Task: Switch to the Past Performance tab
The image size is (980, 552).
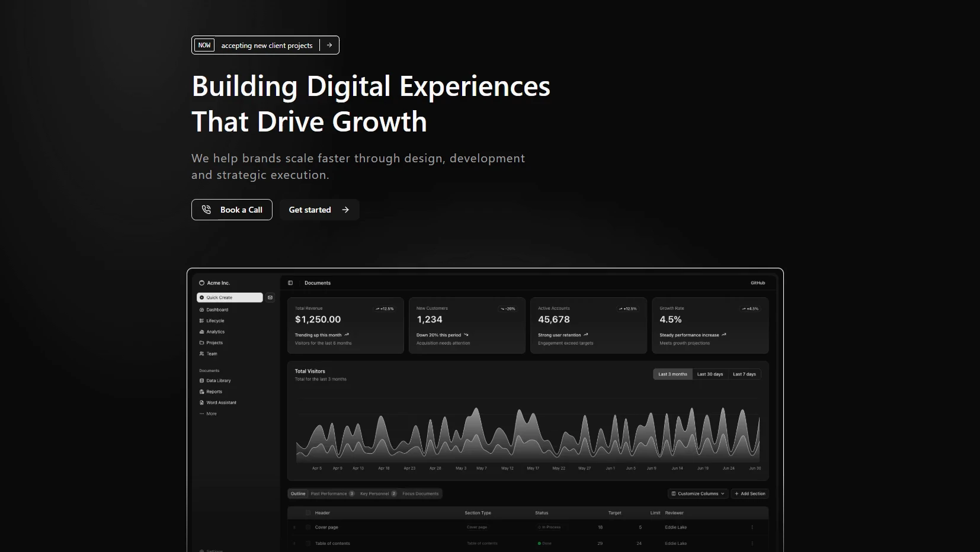Action: 332,493
